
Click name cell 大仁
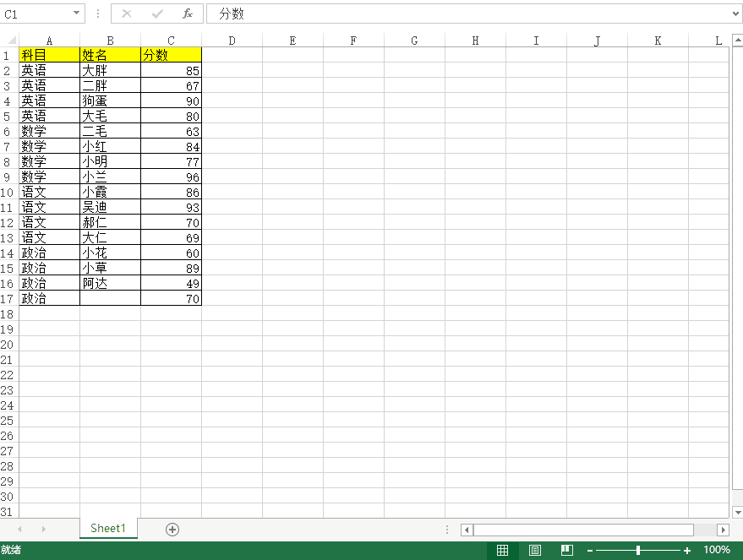click(110, 237)
